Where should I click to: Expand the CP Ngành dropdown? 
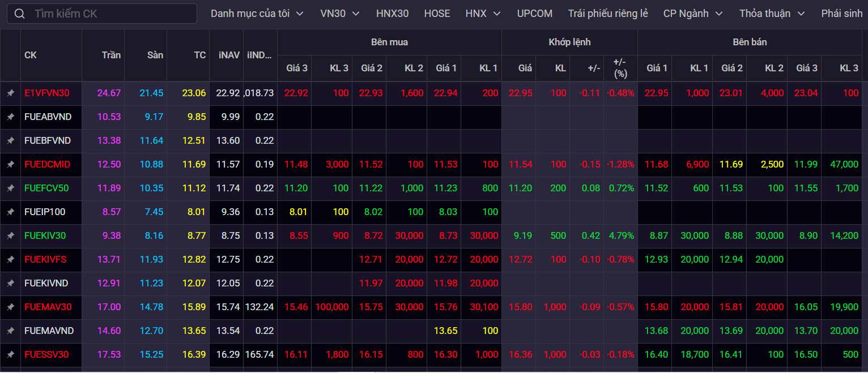point(693,14)
